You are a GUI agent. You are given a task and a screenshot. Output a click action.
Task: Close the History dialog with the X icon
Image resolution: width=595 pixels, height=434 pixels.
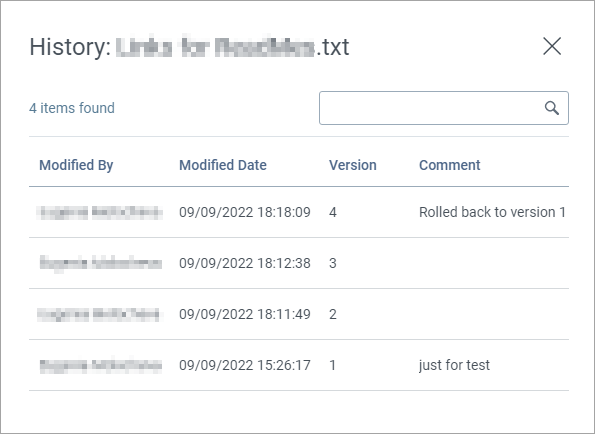point(552,46)
